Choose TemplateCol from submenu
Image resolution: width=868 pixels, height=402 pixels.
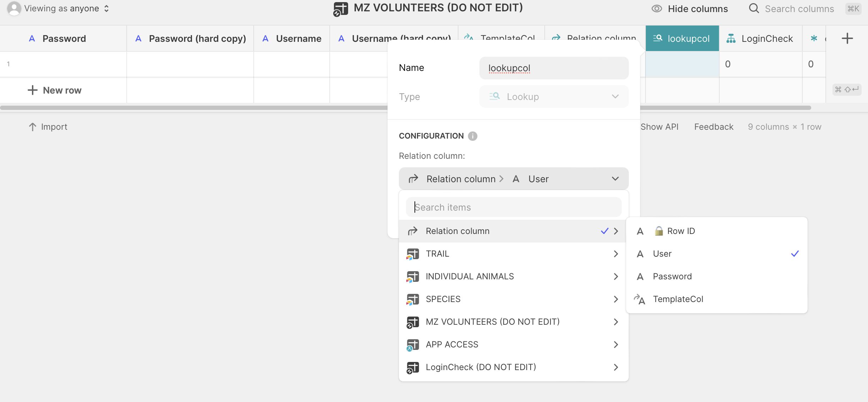coord(678,299)
